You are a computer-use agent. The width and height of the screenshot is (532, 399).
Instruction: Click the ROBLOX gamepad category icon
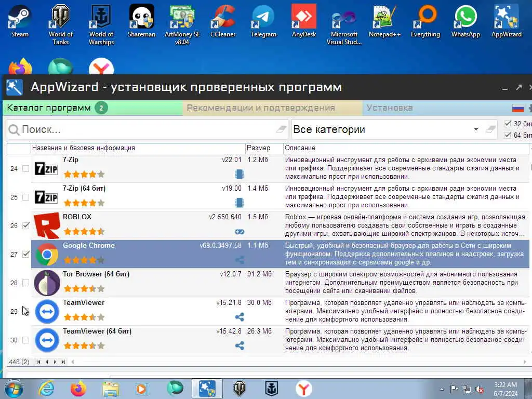coord(240,232)
